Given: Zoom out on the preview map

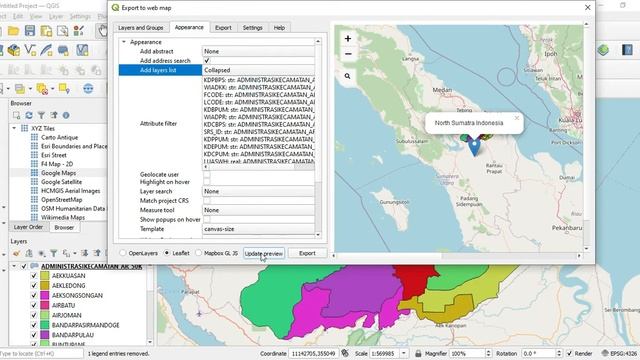Looking at the screenshot, I should pyautogui.click(x=348, y=53).
